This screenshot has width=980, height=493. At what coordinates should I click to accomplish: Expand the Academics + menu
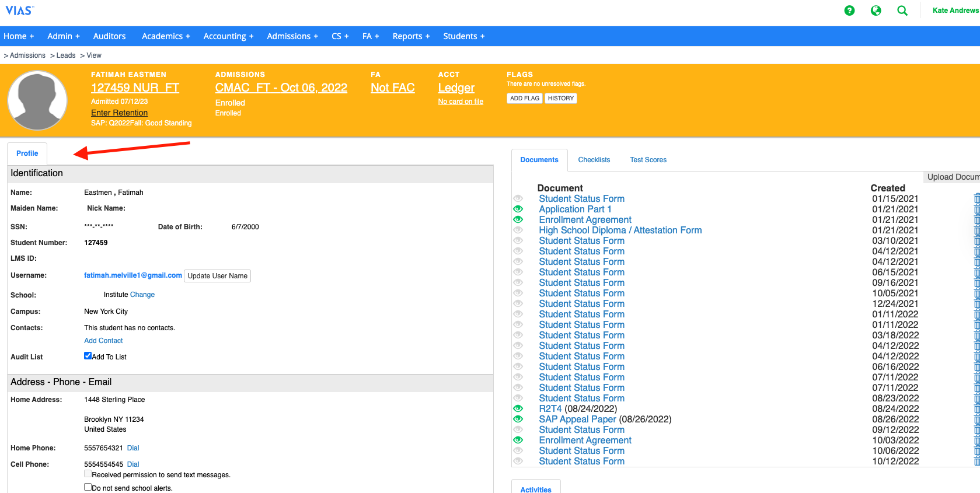[166, 36]
